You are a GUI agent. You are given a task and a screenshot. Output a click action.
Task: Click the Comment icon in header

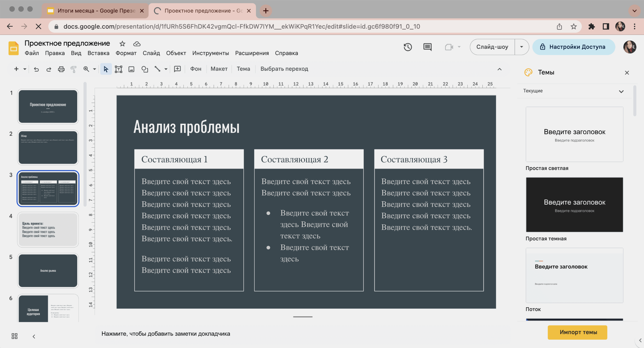[427, 47]
